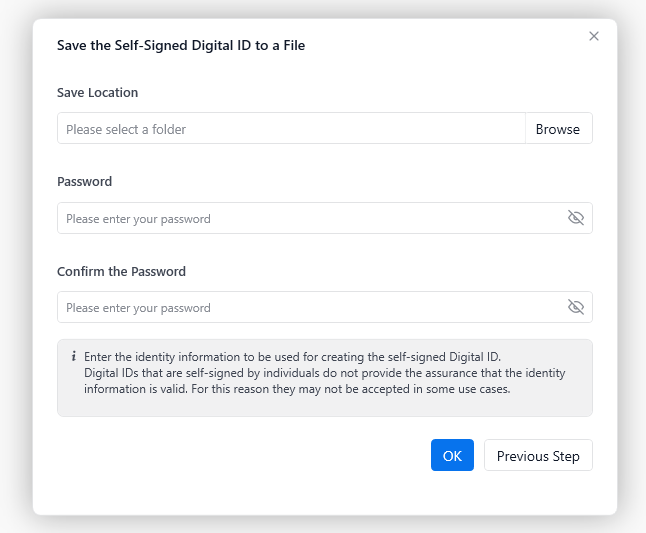Close the dialog using the X icon
Screen dimensions: 646x533
pos(594,36)
